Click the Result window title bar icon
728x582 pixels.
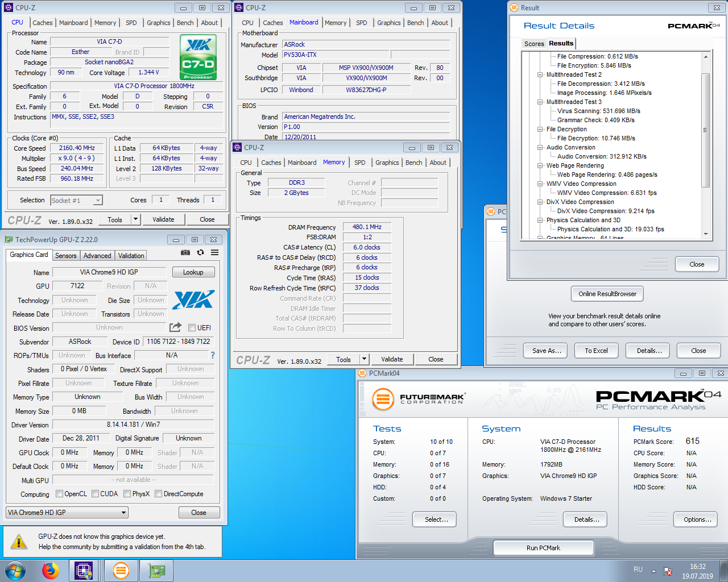coord(514,7)
